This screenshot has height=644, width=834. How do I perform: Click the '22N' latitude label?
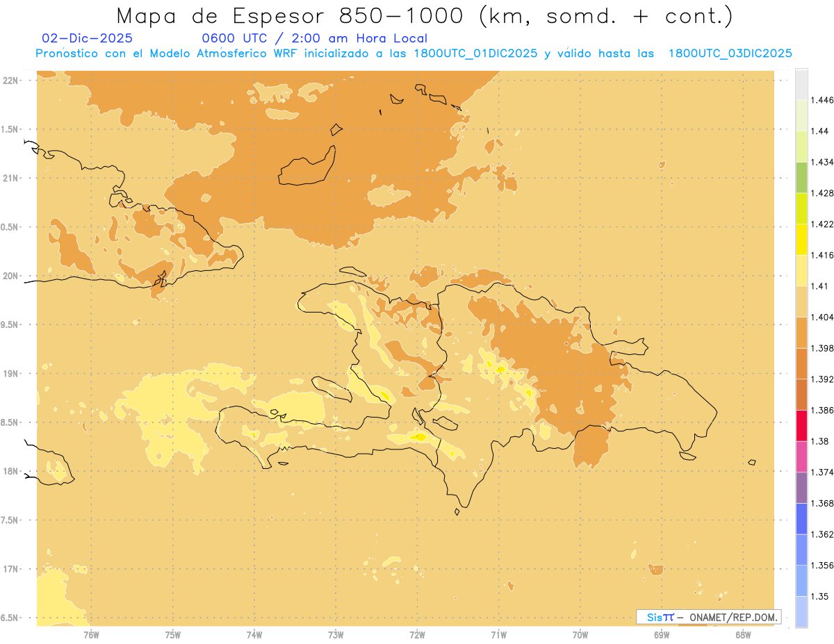click(11, 80)
